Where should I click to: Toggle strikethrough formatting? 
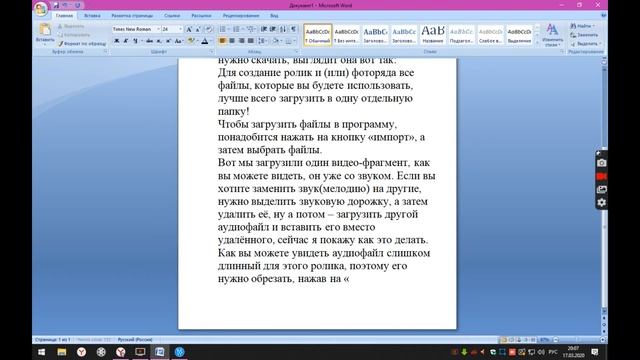tap(149, 41)
